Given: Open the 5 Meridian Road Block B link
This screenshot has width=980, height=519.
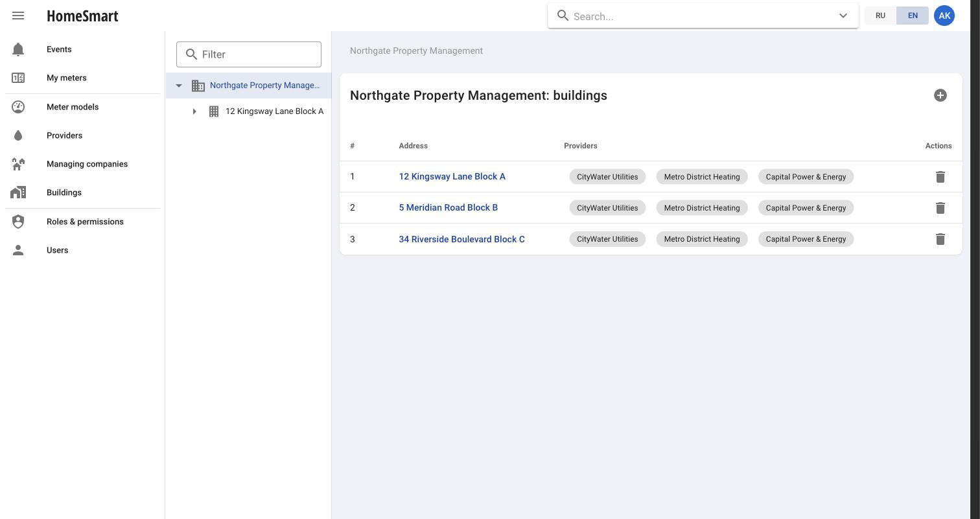Looking at the screenshot, I should click(449, 207).
